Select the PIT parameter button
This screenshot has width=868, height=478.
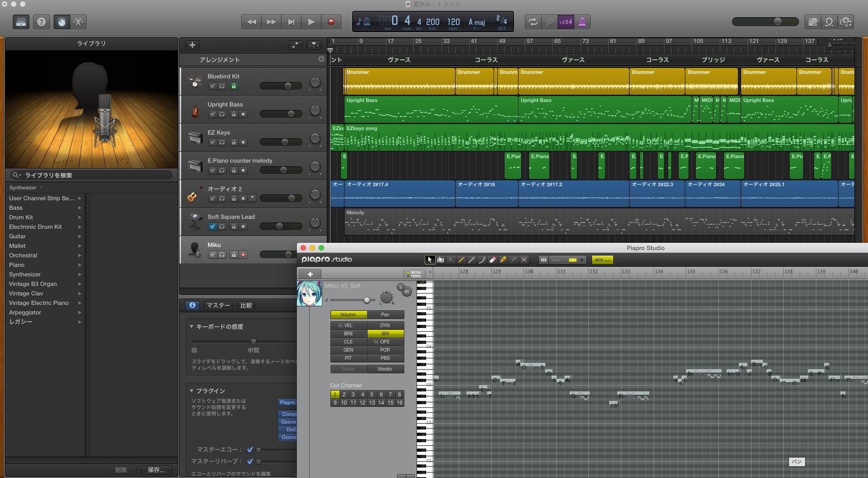click(348, 358)
